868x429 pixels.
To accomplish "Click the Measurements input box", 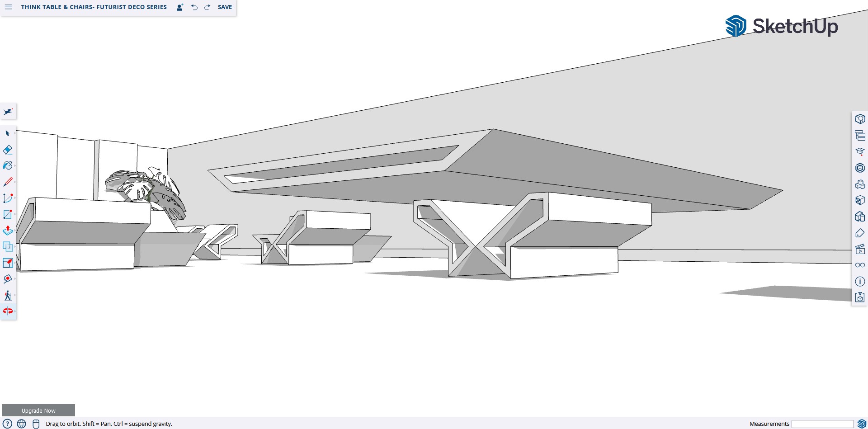I will 822,424.
